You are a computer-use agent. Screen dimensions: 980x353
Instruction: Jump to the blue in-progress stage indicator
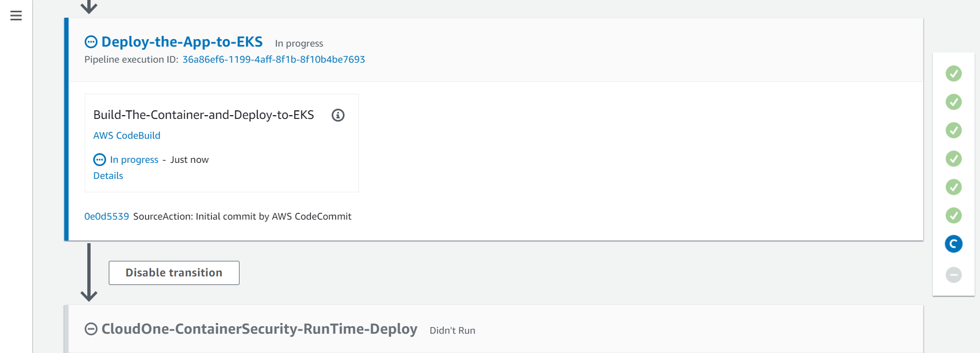[x=953, y=244]
